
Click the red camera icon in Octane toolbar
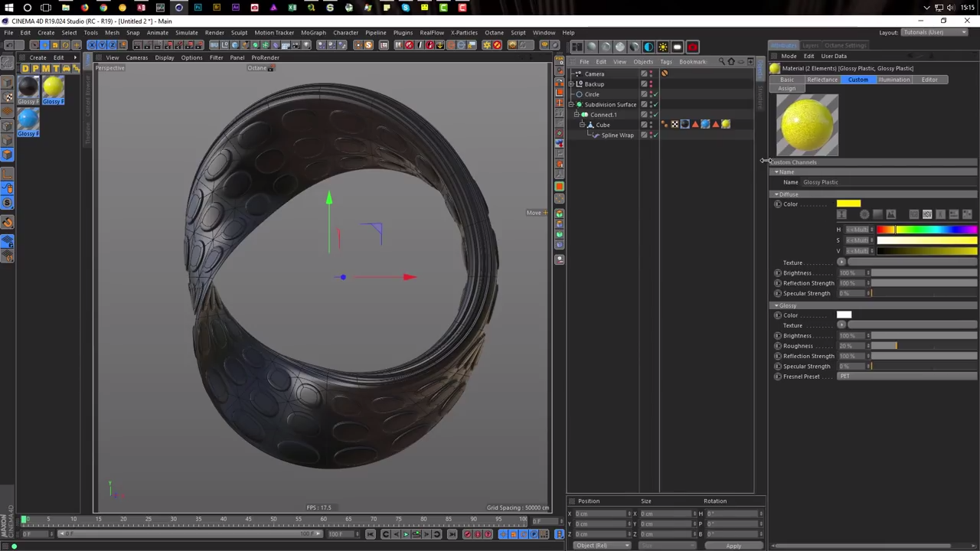point(692,47)
